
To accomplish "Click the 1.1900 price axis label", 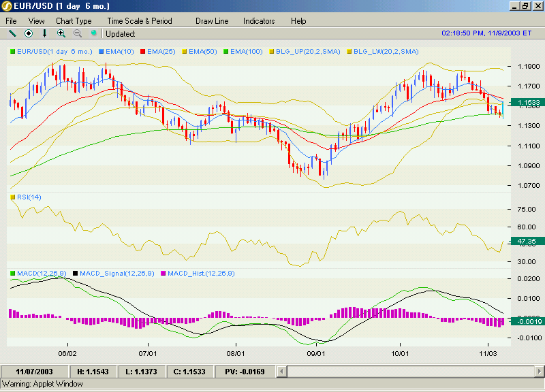I will (529, 66).
